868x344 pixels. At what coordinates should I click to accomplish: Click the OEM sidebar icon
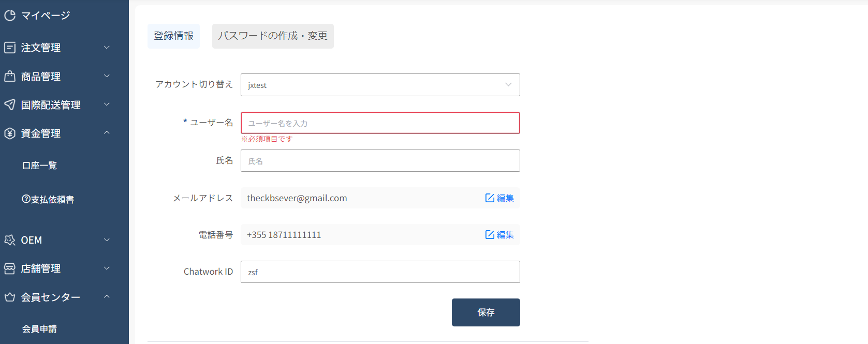(10, 240)
